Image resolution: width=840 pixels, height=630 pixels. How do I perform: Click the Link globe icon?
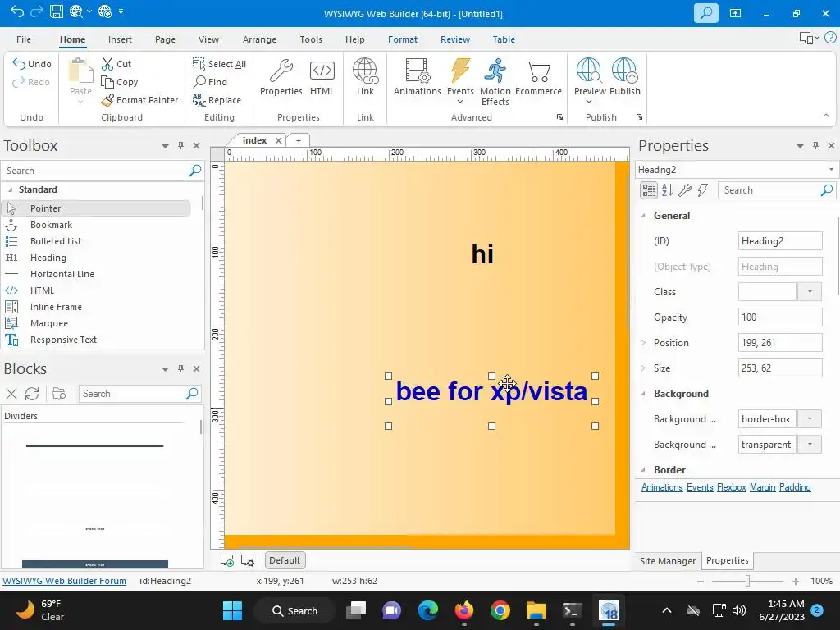365,71
